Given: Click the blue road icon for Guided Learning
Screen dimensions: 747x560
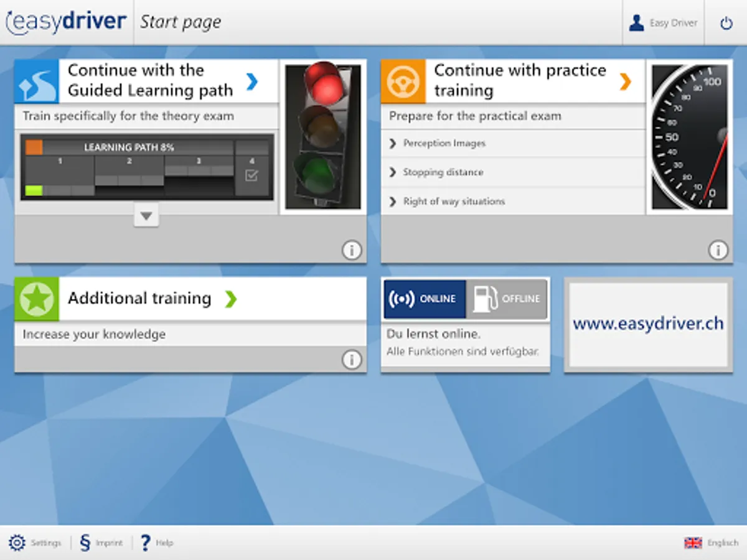Looking at the screenshot, I should pyautogui.click(x=37, y=81).
